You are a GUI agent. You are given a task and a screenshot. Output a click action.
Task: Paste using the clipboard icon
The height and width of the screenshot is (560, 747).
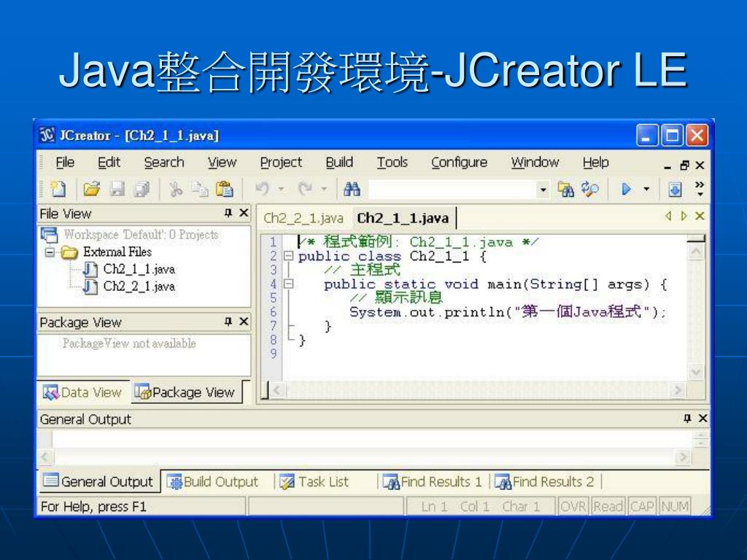[225, 189]
